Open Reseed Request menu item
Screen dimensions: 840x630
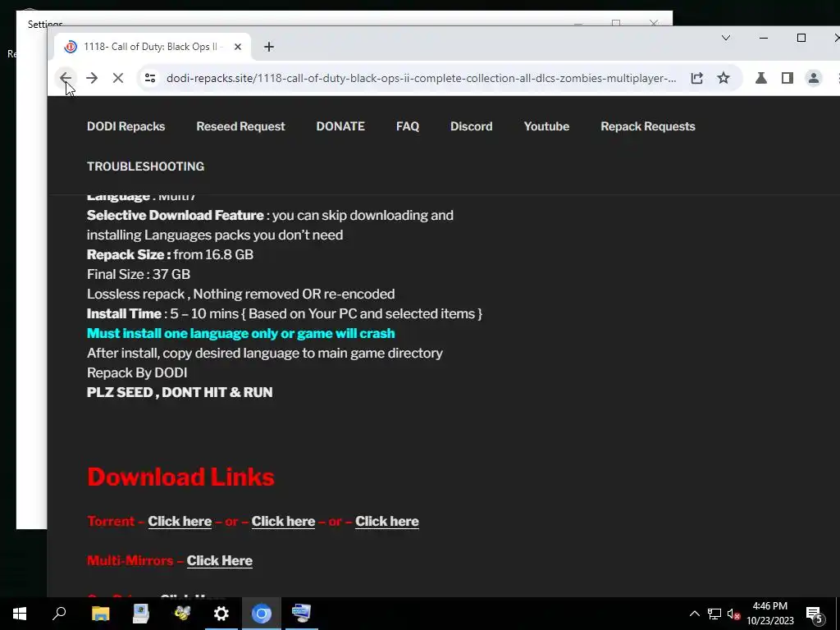click(x=240, y=126)
